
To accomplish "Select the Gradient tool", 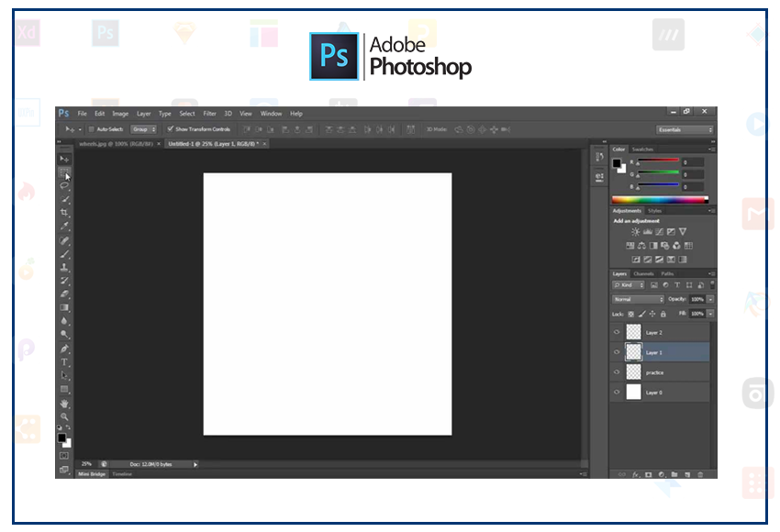I will click(64, 308).
